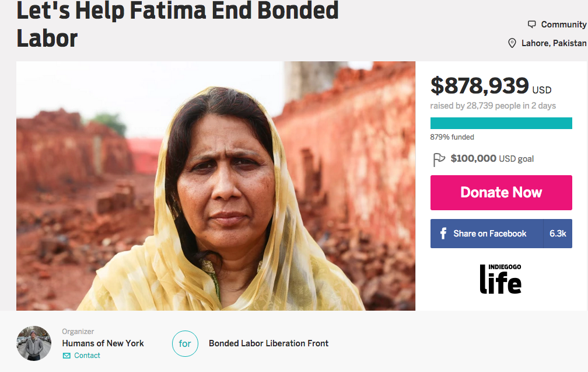Click the Lahore, Pakistan location text

[554, 43]
